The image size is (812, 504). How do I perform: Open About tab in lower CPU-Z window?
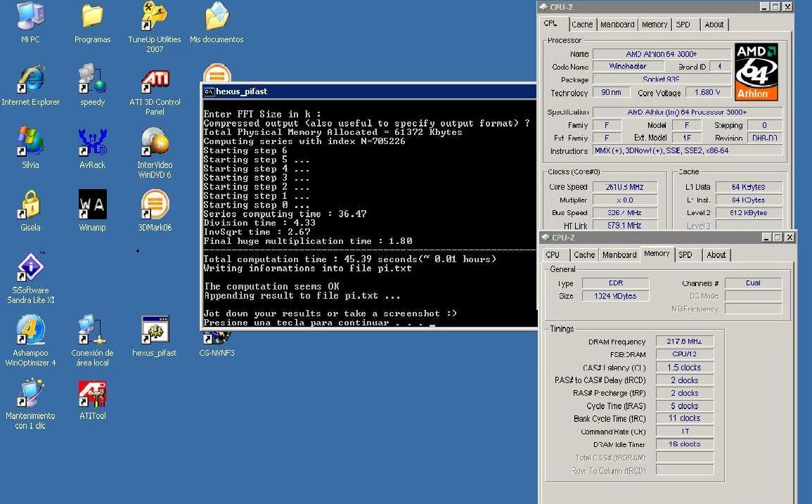click(716, 255)
